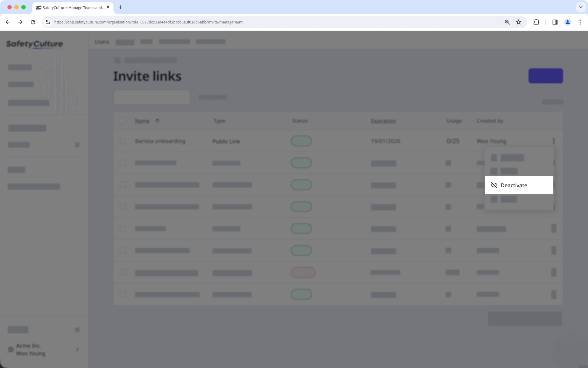The image size is (588, 368).
Task: Click the Deactivate unlink icon
Action: click(x=494, y=185)
